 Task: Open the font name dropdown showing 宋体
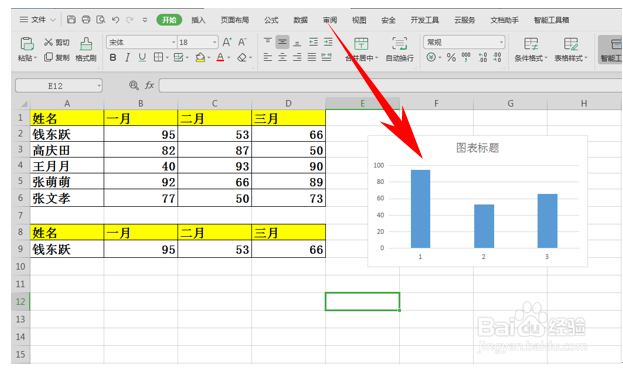(174, 42)
